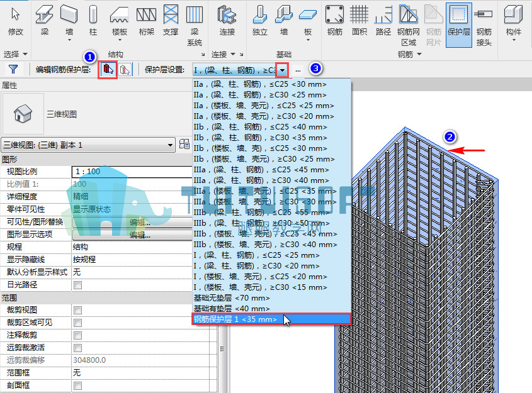532x393 pixels.
Task: Select the 钢筋接头 rebar coupler tool
Action: pos(484,25)
